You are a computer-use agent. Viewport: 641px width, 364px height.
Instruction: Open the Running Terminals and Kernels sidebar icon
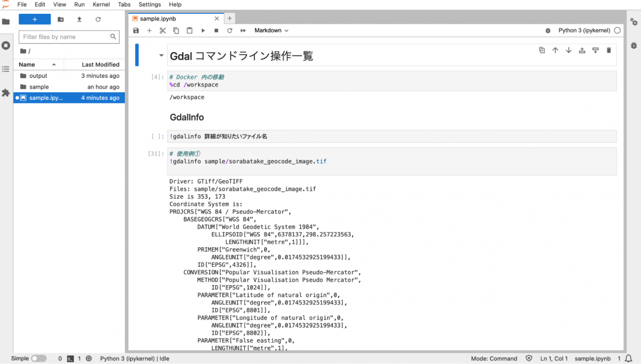click(x=6, y=45)
